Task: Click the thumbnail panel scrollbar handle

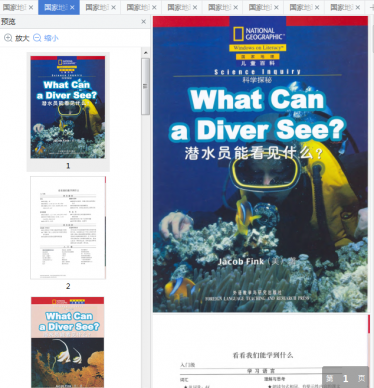Action: 146,87
